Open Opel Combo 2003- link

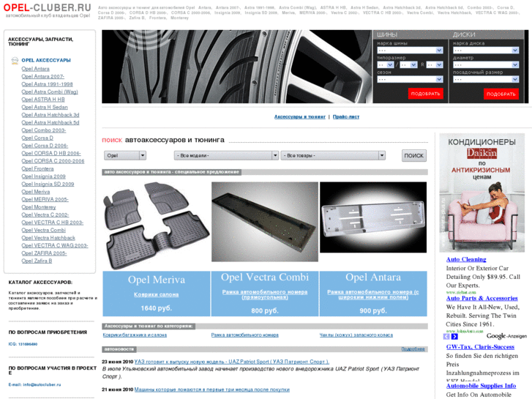pyautogui.click(x=44, y=130)
